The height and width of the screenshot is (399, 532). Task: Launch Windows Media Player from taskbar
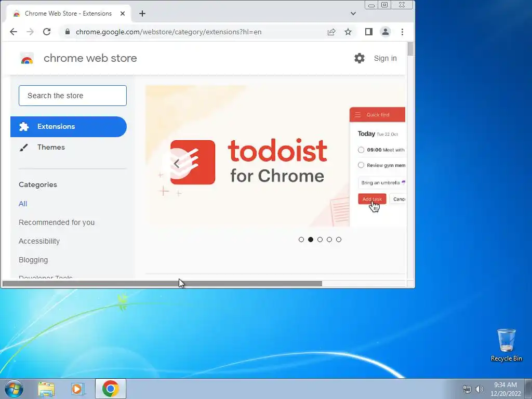(x=78, y=389)
